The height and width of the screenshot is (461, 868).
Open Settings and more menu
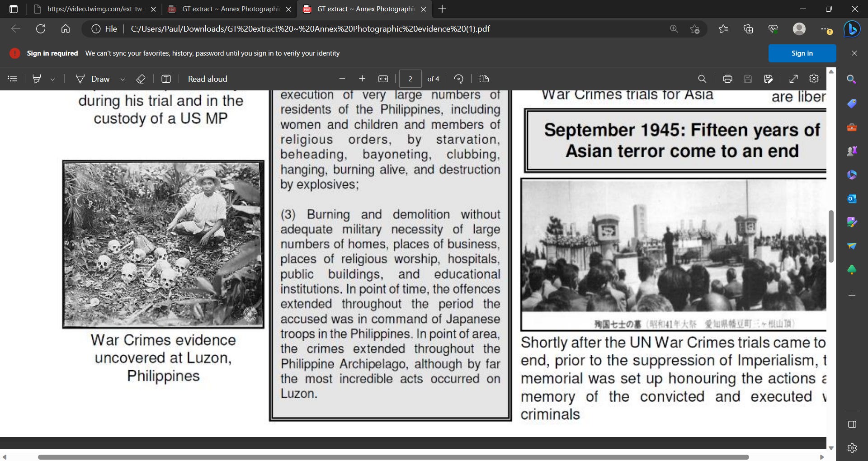pyautogui.click(x=826, y=29)
